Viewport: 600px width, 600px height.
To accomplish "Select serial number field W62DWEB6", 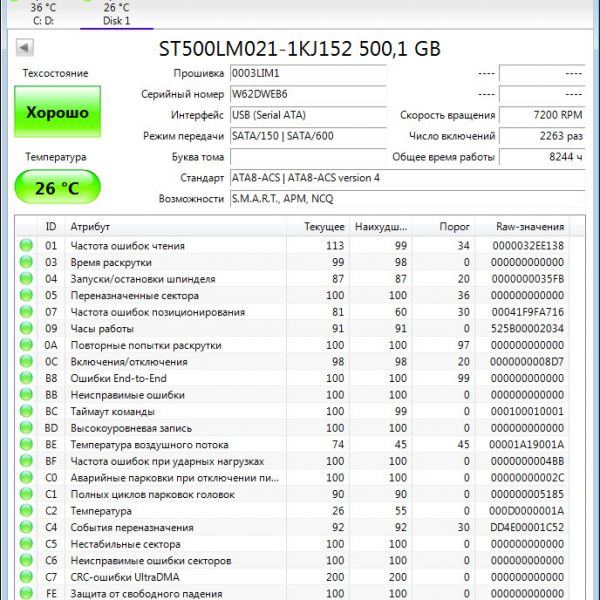I will tap(308, 94).
